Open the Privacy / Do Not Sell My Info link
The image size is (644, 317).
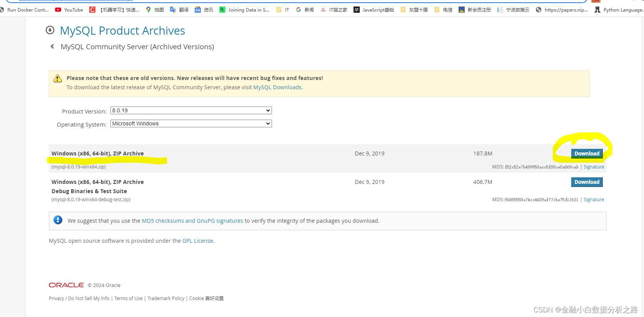[79, 299]
